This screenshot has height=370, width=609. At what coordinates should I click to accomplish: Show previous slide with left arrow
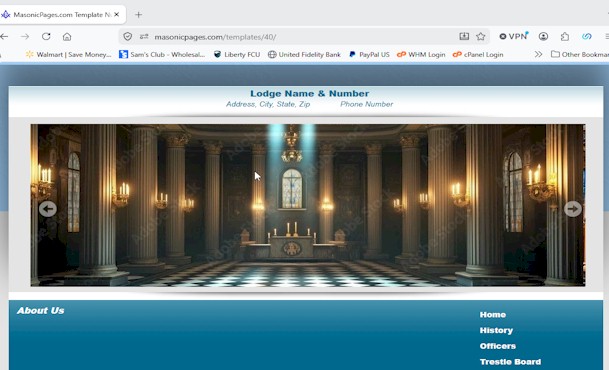coord(48,209)
